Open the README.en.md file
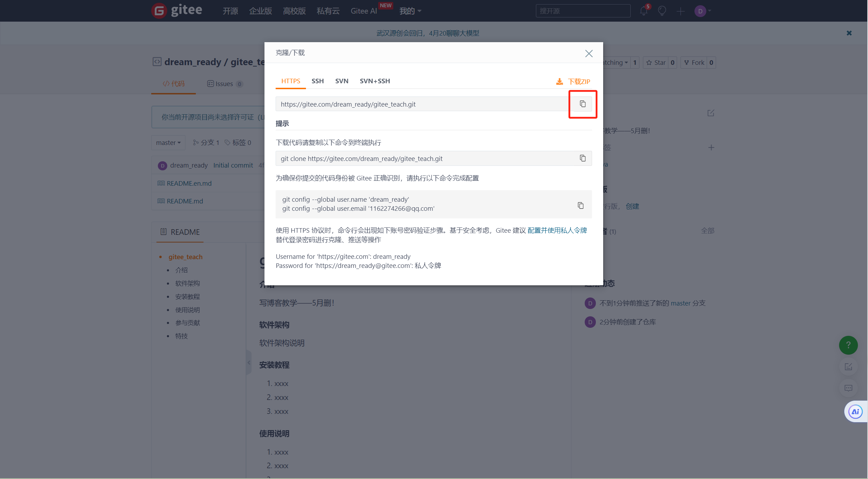 click(189, 183)
